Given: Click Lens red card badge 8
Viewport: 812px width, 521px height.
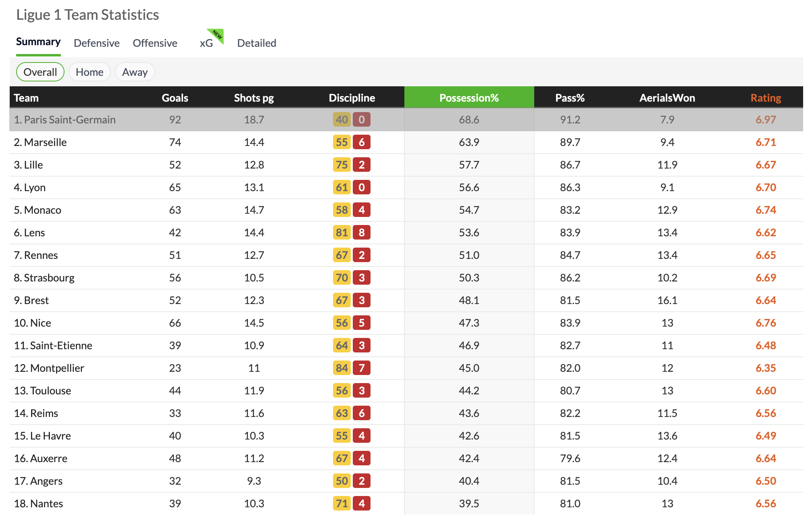Looking at the screenshot, I should click(x=362, y=233).
